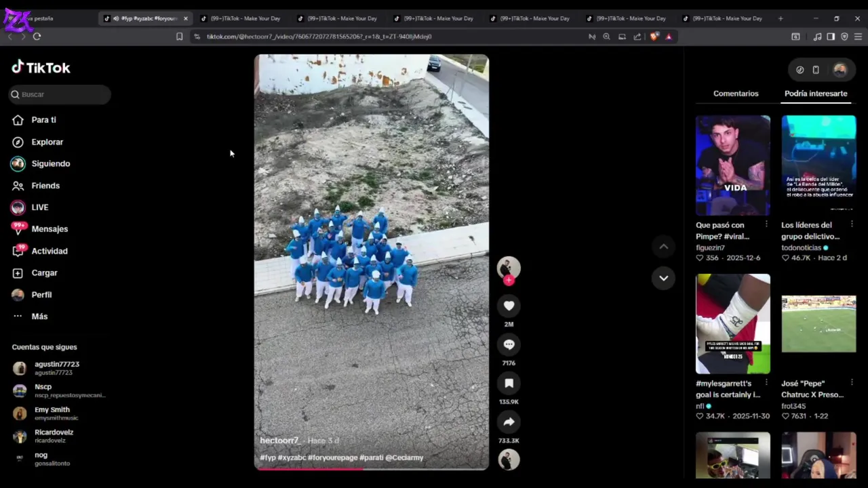Open followed account nog
The height and width of the screenshot is (488, 868).
click(x=41, y=459)
